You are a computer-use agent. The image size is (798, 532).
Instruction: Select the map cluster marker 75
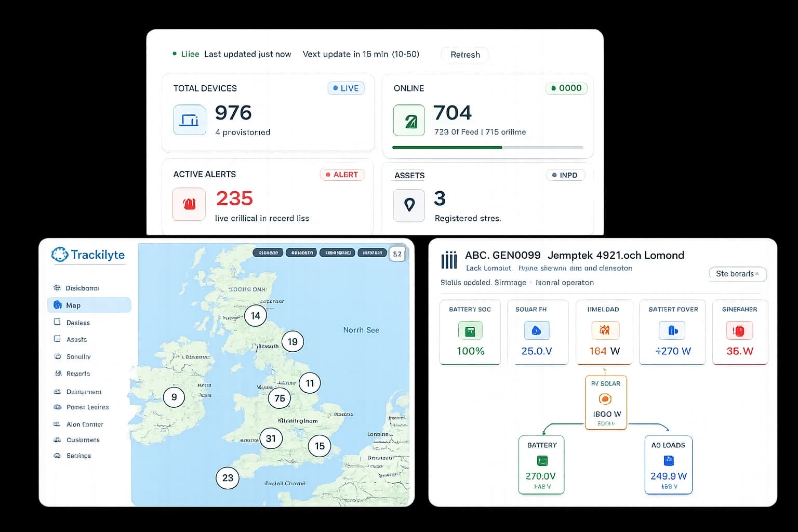[x=280, y=398]
